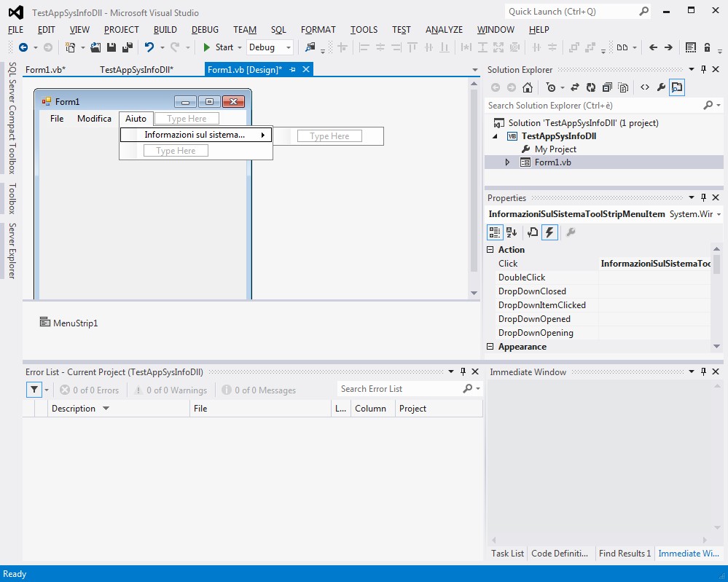This screenshot has height=582, width=728.
Task: Click the Tab Order icon in toolbar
Action: point(690,47)
